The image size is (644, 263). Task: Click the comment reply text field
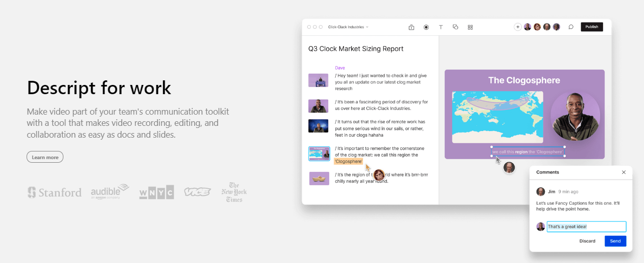586,227
